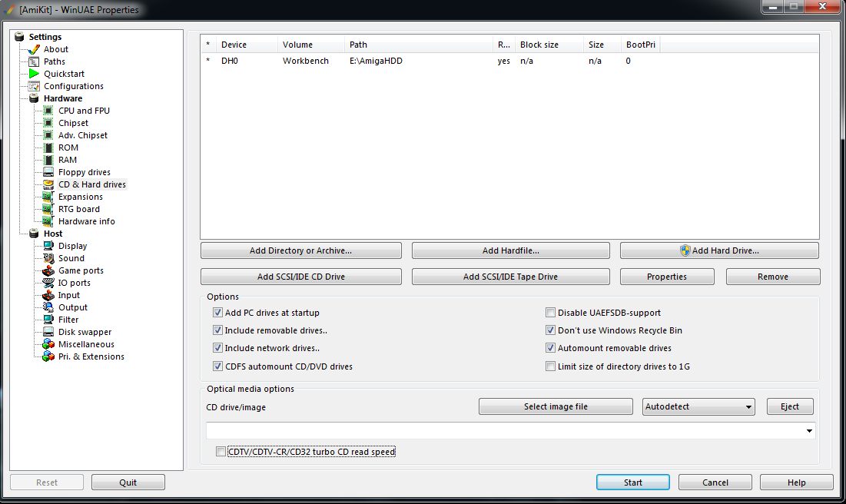Open the CPU and FPU chip icon

(48, 111)
